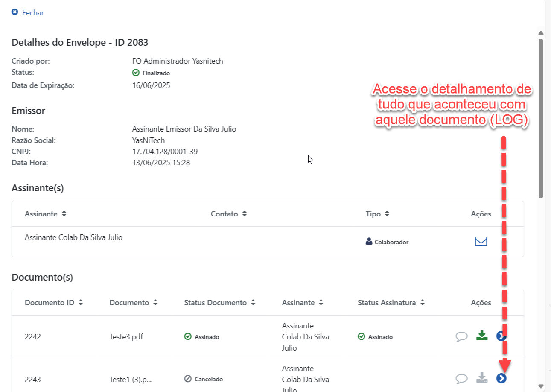Click Cancelado status for document 2243
Image resolution: width=551 pixels, height=392 pixels.
(x=204, y=379)
